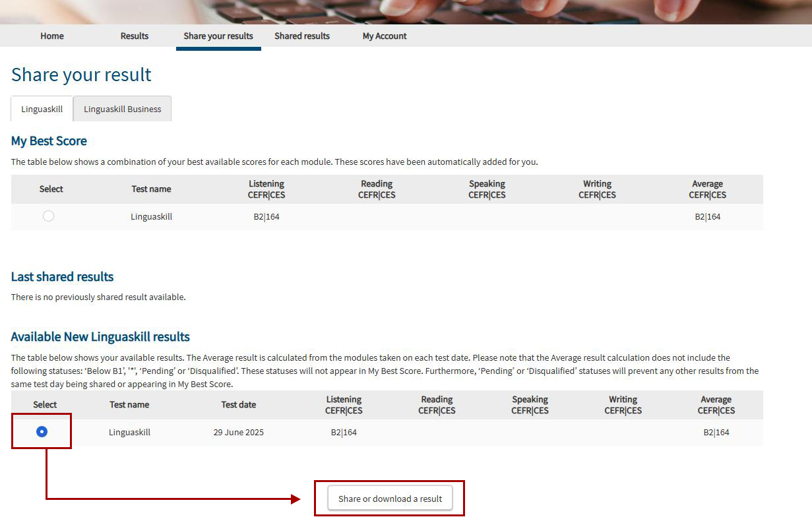
Task: Click Average B2|164 in the 29 June row
Action: tap(716, 433)
